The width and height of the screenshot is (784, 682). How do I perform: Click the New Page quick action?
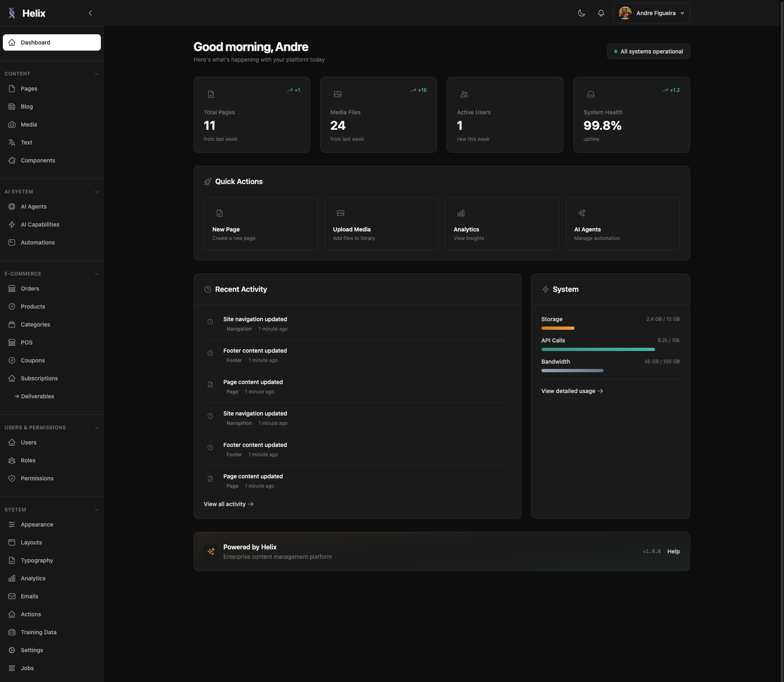coord(261,224)
